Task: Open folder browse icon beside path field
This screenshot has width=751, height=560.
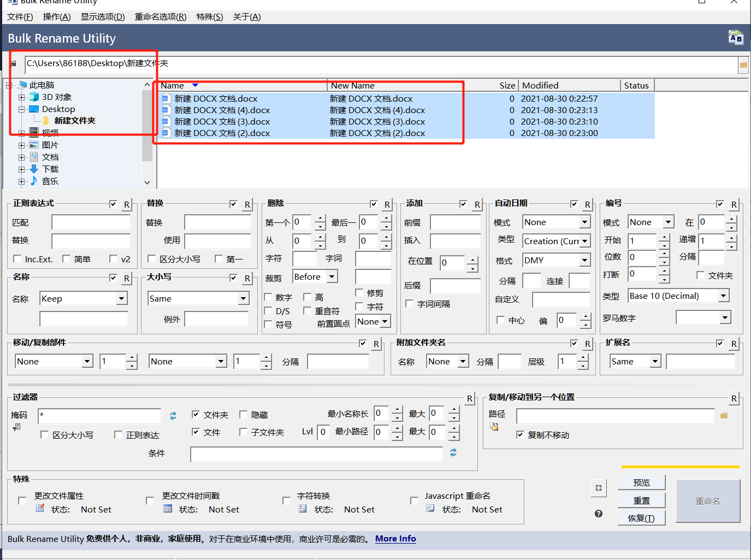Action: 743,65
